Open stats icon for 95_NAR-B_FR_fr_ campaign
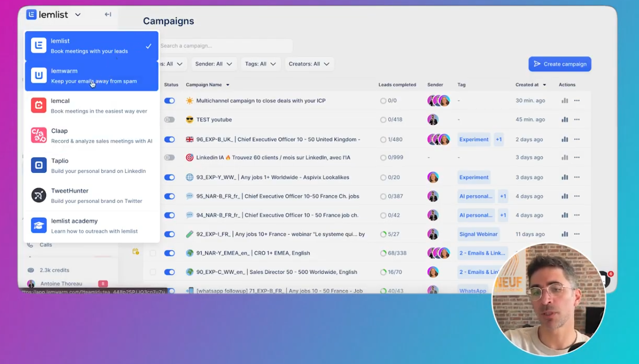 coord(565,196)
